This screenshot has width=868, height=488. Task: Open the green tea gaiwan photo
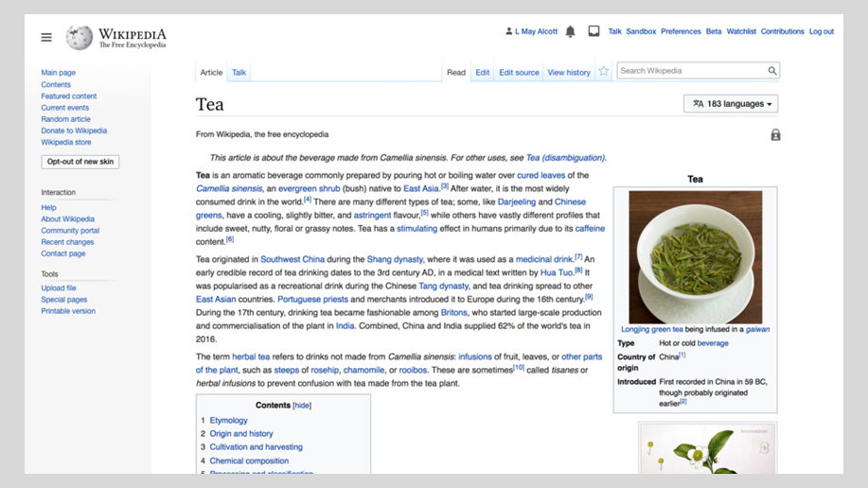click(x=696, y=257)
